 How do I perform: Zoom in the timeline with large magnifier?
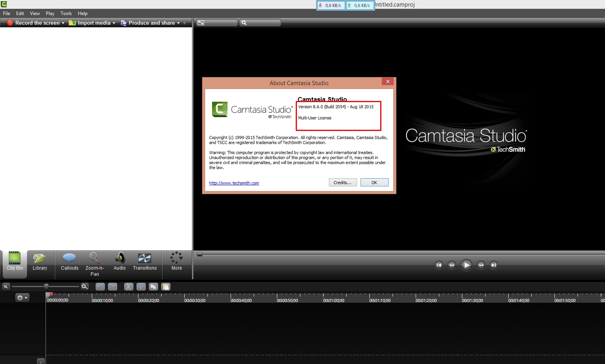85,287
